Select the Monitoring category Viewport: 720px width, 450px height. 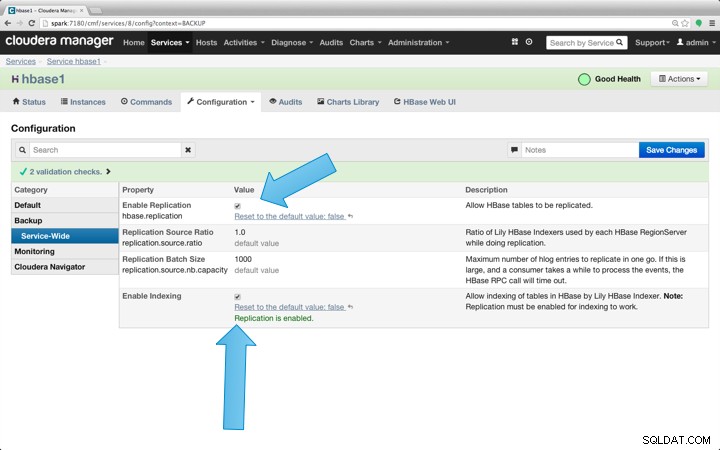(65, 251)
